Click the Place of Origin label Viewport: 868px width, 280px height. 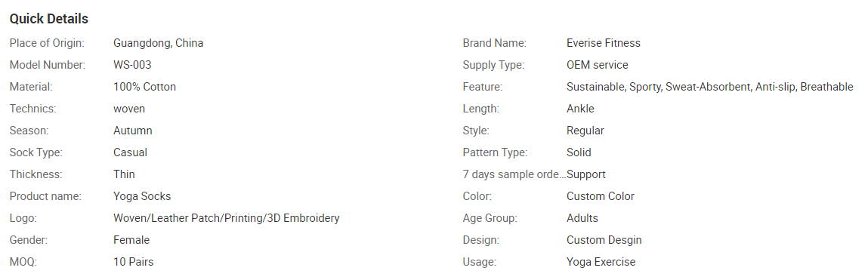(x=47, y=43)
